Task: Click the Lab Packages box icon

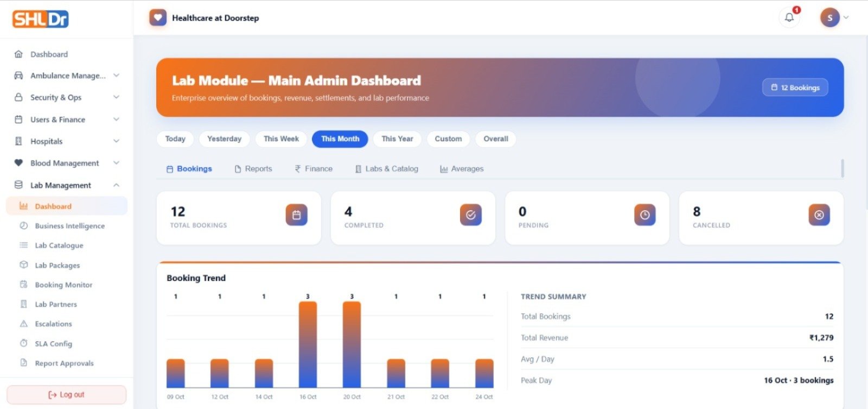Action: coord(23,265)
